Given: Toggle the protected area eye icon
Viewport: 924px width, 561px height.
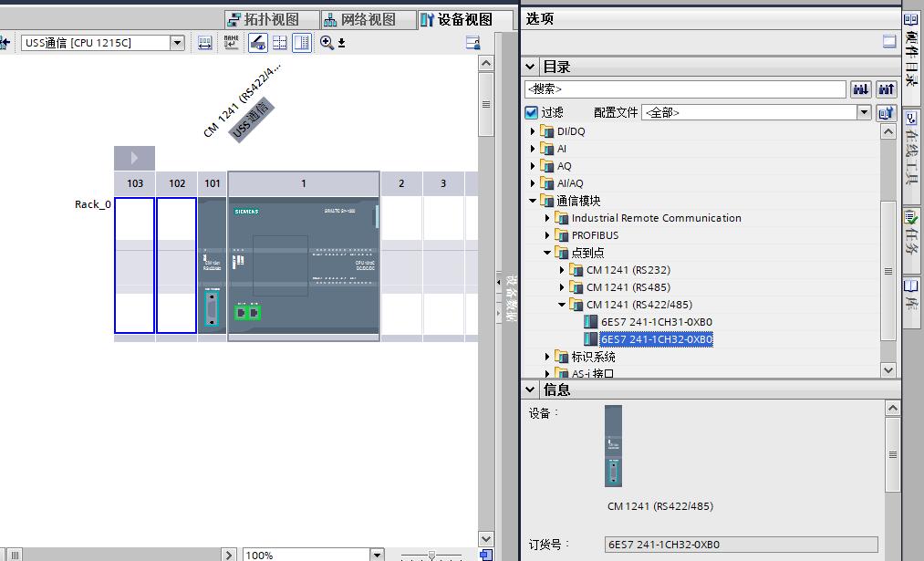Looking at the screenshot, I should (x=257, y=43).
